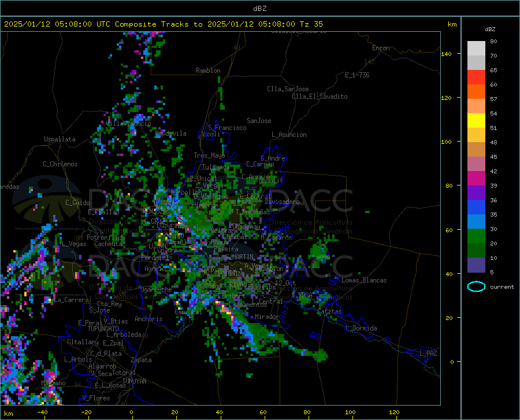Click the green 20 dBZ legend swatch
This screenshot has width=520, height=420.
pos(476,236)
